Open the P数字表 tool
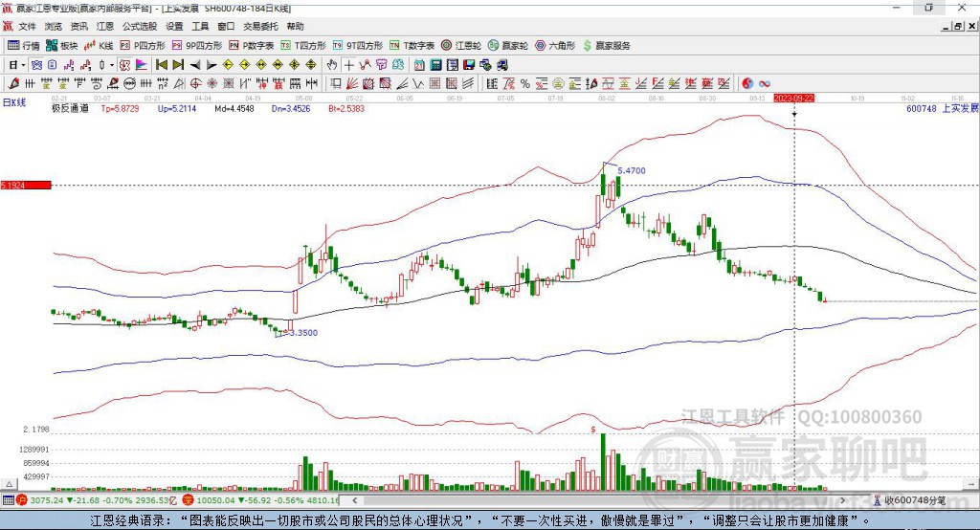The width and height of the screenshot is (980, 530). point(252,46)
